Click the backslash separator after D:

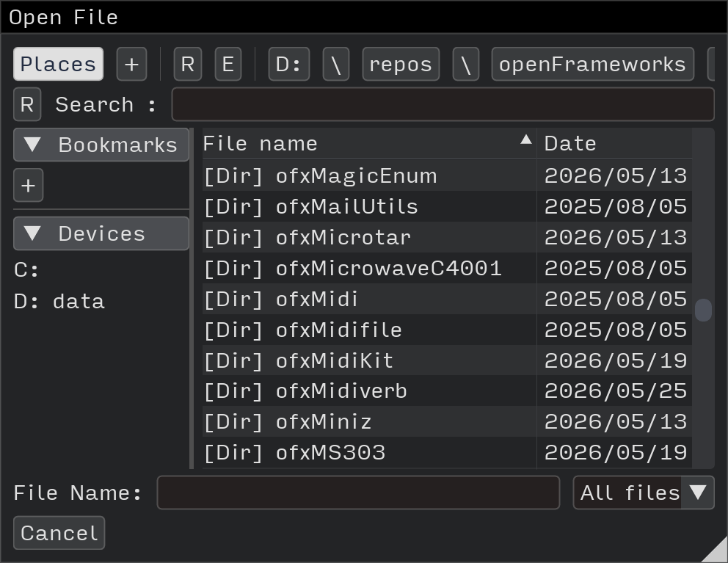[336, 64]
